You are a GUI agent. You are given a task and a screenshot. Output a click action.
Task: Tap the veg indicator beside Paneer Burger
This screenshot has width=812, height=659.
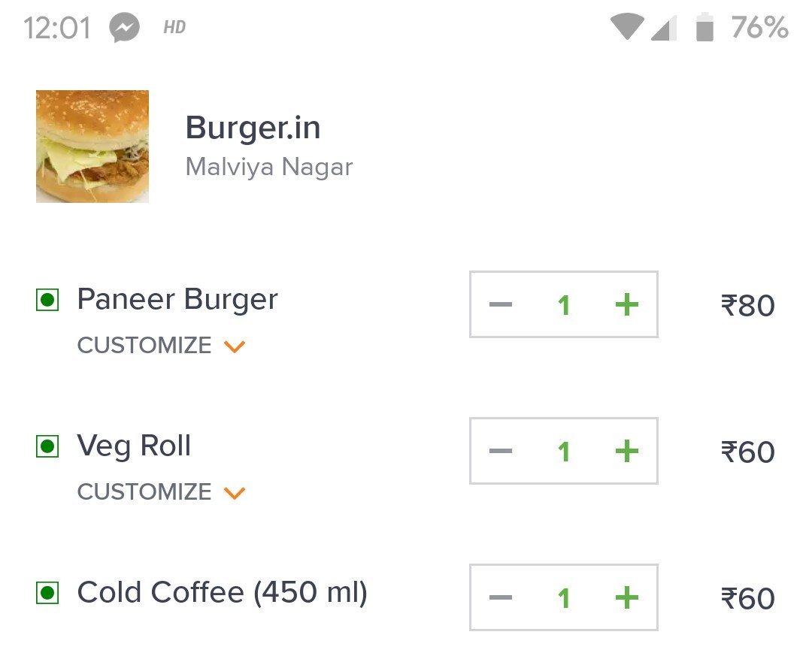tap(47, 300)
